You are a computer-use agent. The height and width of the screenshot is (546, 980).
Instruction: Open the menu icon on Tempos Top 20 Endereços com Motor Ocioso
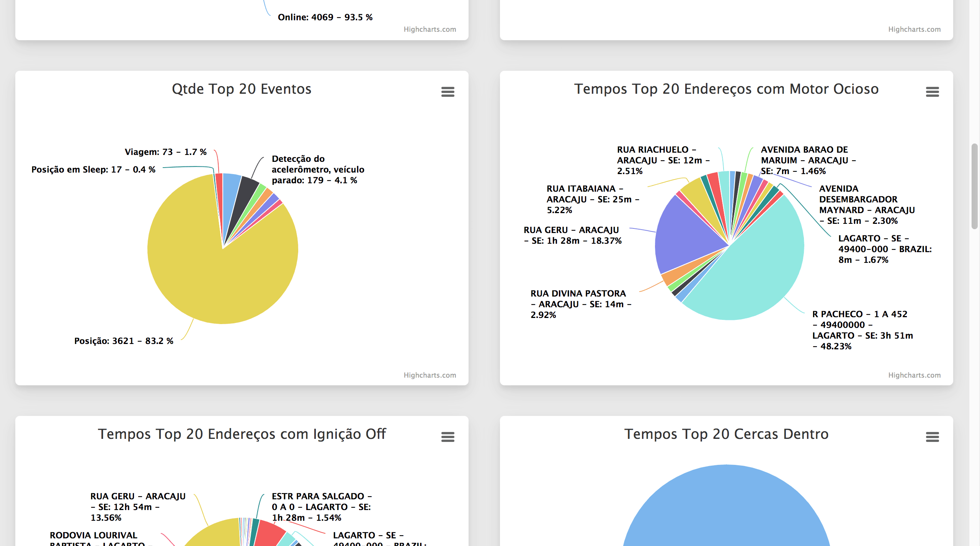coord(932,92)
